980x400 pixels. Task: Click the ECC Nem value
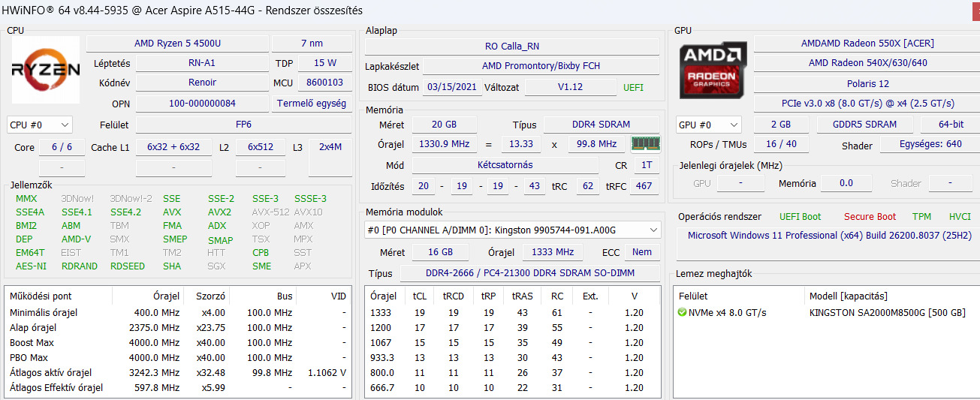(642, 252)
